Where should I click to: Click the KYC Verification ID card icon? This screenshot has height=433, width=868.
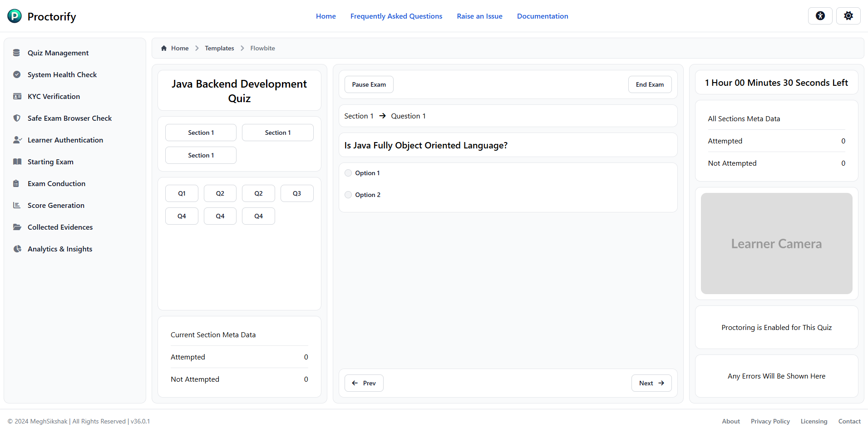click(x=17, y=96)
